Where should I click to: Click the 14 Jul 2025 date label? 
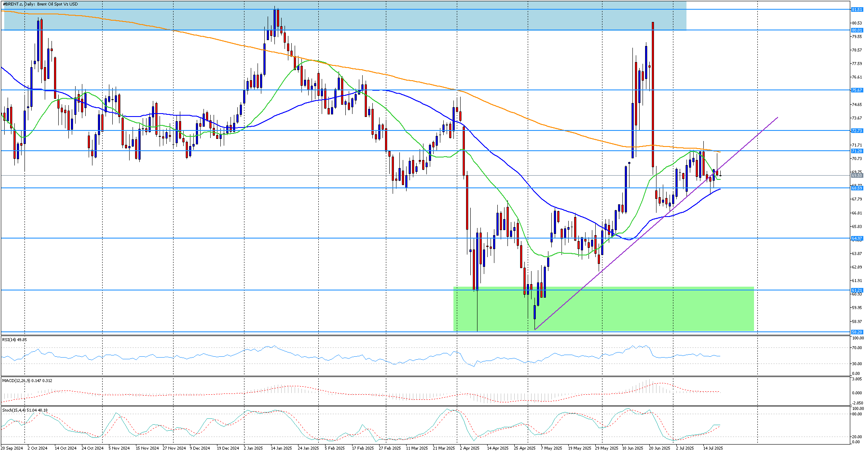(713, 448)
